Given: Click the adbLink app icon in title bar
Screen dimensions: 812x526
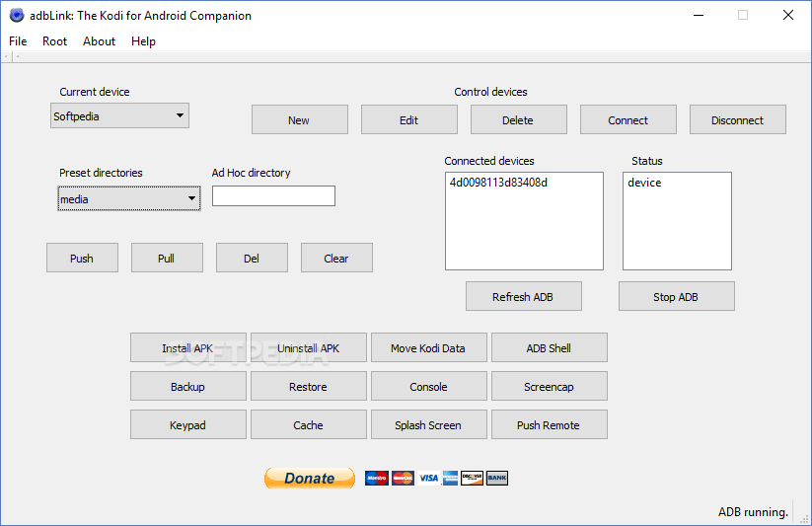Looking at the screenshot, I should click(16, 15).
